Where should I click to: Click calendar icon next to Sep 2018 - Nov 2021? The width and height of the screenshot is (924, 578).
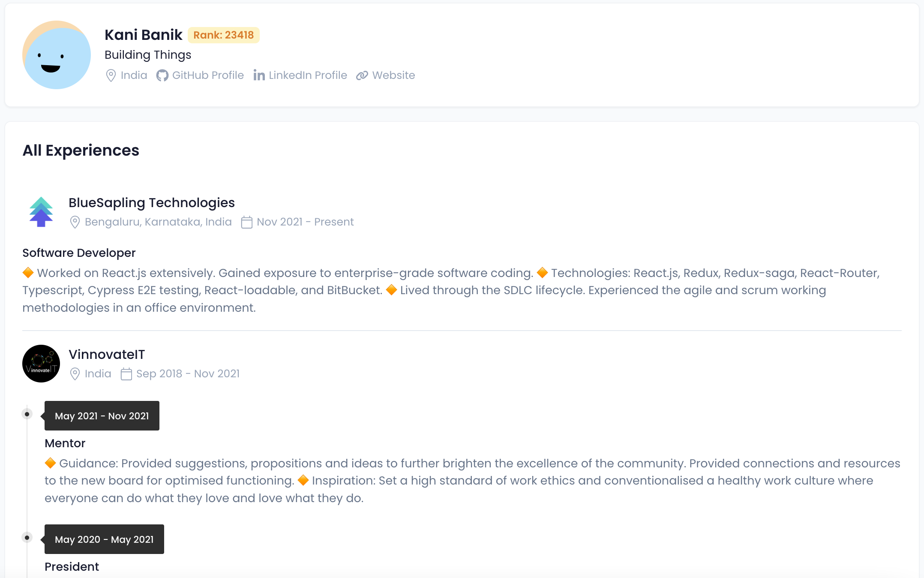click(126, 374)
